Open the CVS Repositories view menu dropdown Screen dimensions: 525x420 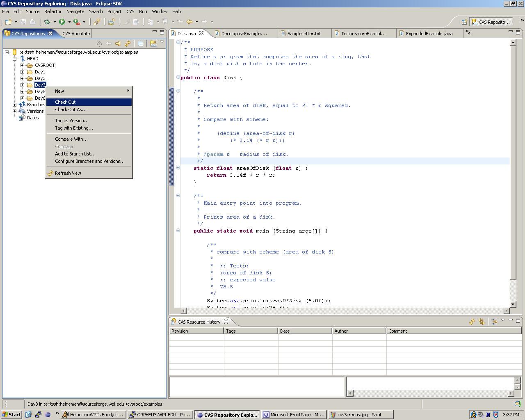[x=162, y=42]
